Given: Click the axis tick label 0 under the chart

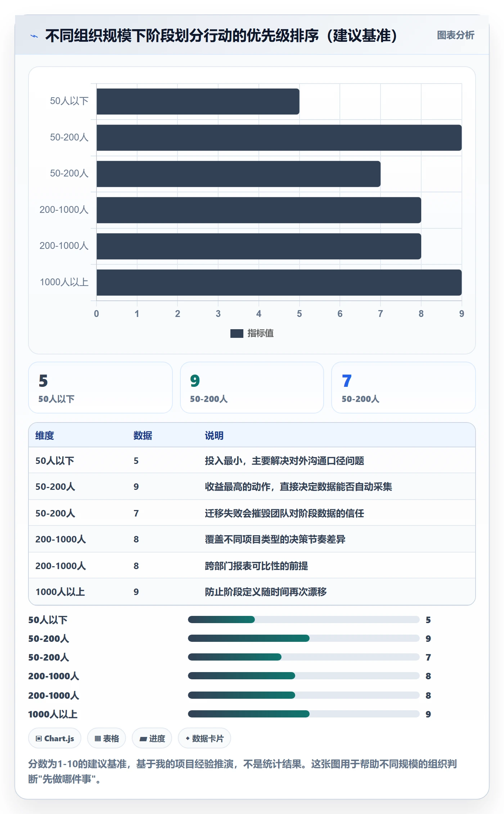Looking at the screenshot, I should point(96,314).
